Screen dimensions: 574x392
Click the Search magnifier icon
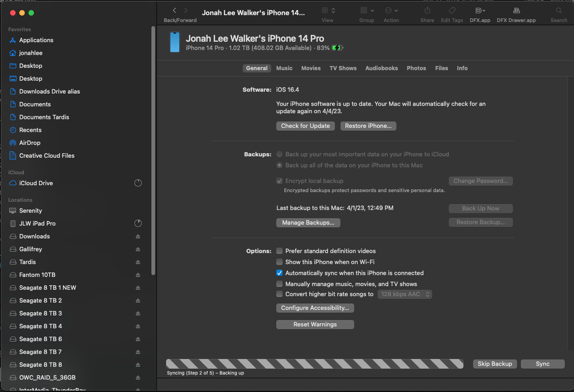(559, 10)
